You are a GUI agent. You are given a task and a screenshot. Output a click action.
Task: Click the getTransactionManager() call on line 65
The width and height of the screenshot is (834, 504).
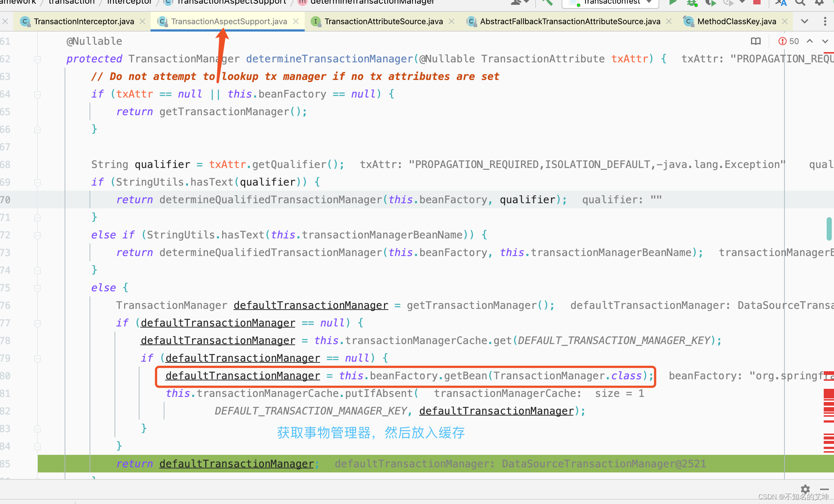click(230, 112)
